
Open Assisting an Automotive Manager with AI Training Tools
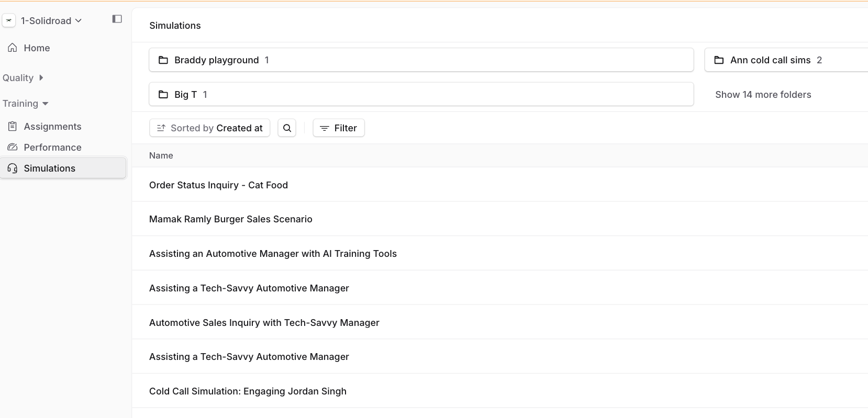coord(273,254)
